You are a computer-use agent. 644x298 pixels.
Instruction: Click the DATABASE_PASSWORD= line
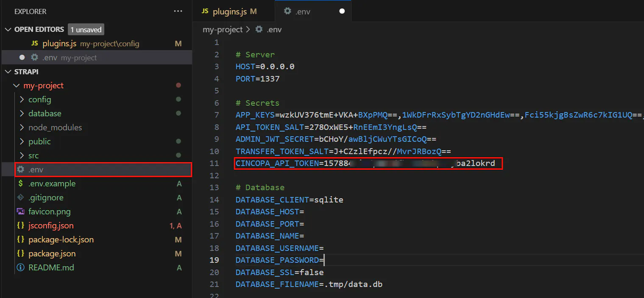click(x=280, y=260)
